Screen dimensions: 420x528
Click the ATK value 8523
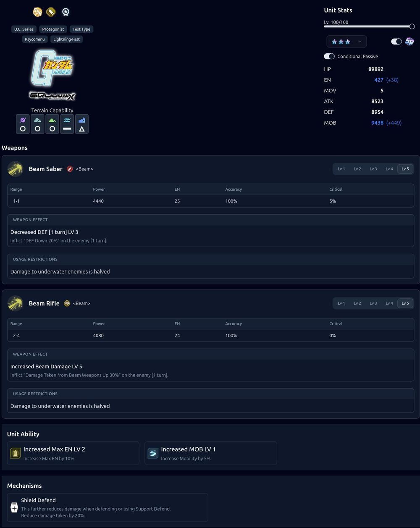(x=377, y=101)
